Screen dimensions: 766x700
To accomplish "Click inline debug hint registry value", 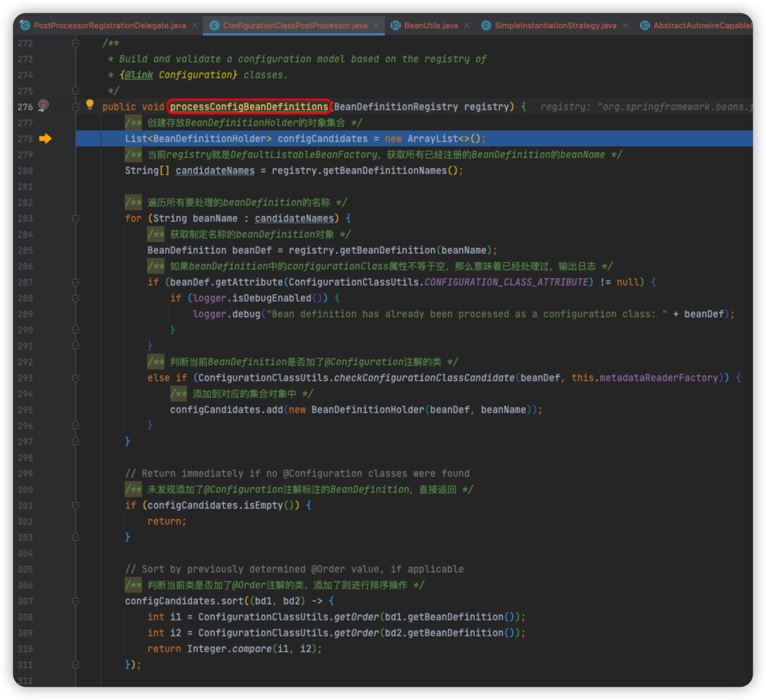I will 646,107.
